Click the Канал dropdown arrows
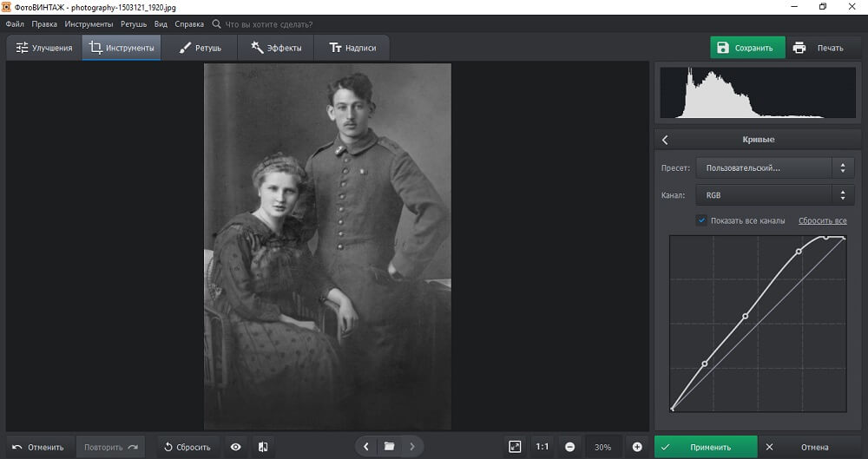868x459 pixels. point(843,195)
